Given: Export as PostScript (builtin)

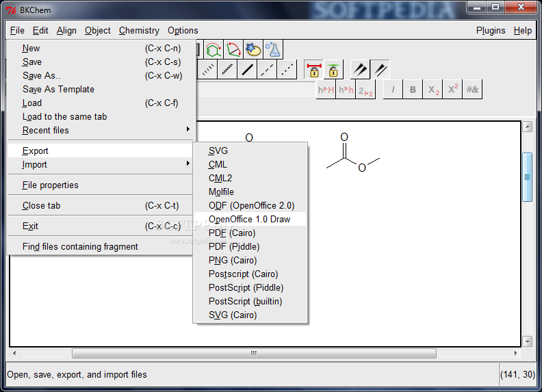Looking at the screenshot, I should tap(250, 302).
